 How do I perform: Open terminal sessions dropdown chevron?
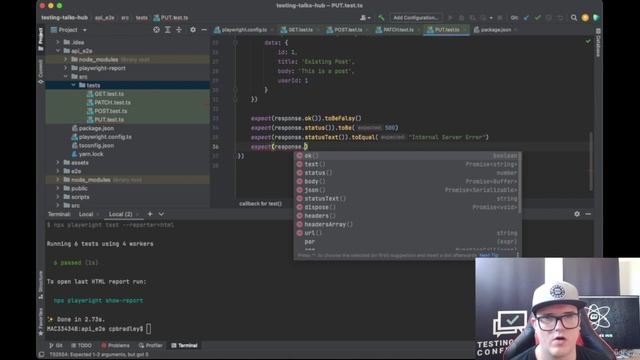pos(161,214)
